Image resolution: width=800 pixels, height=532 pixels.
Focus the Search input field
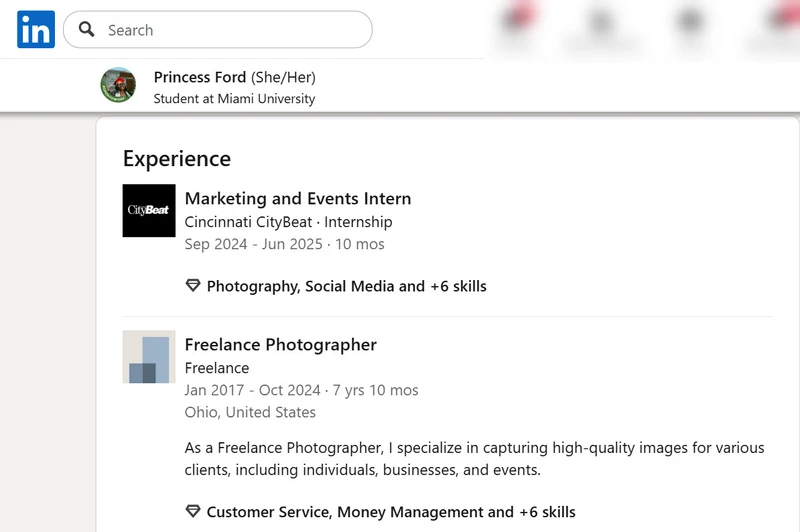[x=218, y=30]
